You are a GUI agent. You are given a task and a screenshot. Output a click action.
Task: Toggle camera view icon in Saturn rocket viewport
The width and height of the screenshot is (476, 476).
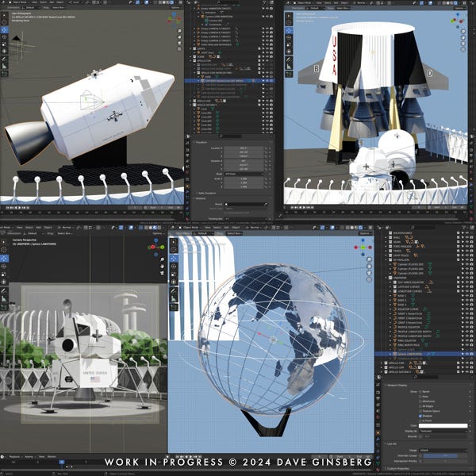click(463, 44)
